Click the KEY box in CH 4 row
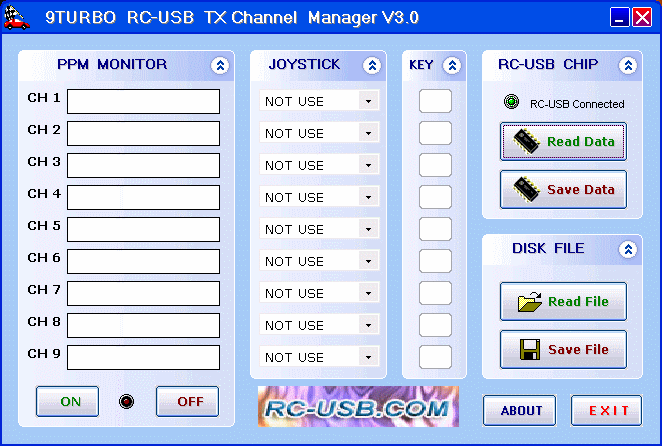This screenshot has height=446, width=662. [x=435, y=197]
